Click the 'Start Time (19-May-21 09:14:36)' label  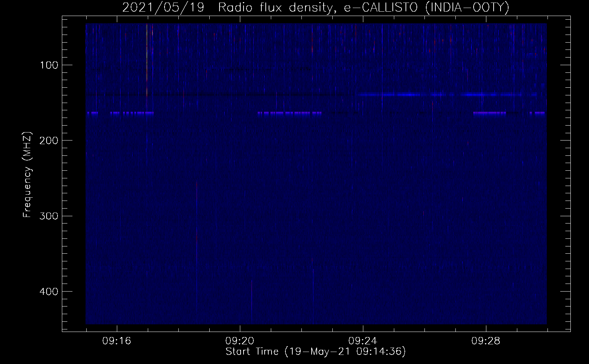[316, 352]
